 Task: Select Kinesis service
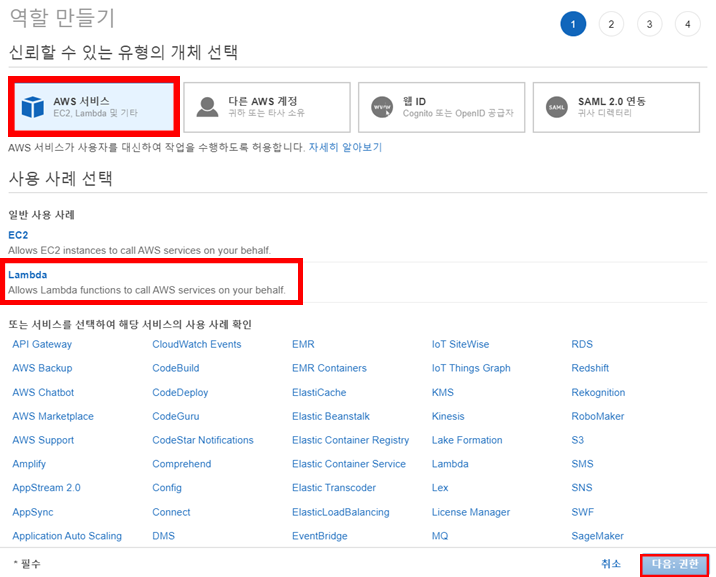pyautogui.click(x=448, y=416)
